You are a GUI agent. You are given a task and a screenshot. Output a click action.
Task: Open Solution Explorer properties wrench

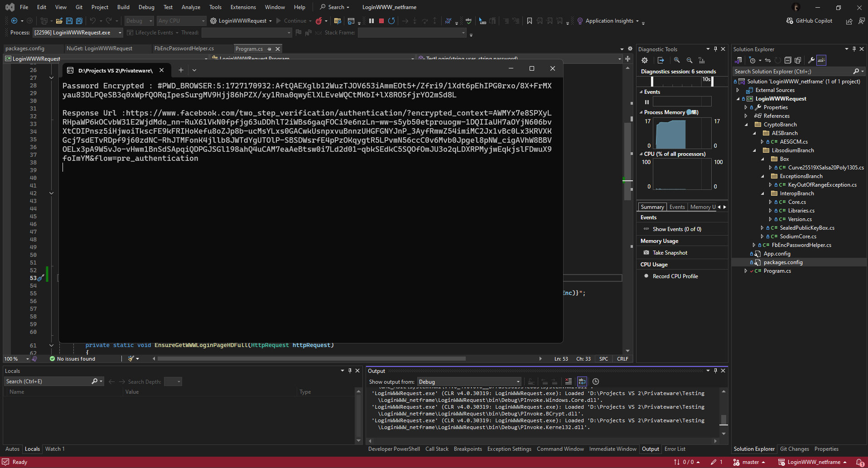pyautogui.click(x=811, y=60)
